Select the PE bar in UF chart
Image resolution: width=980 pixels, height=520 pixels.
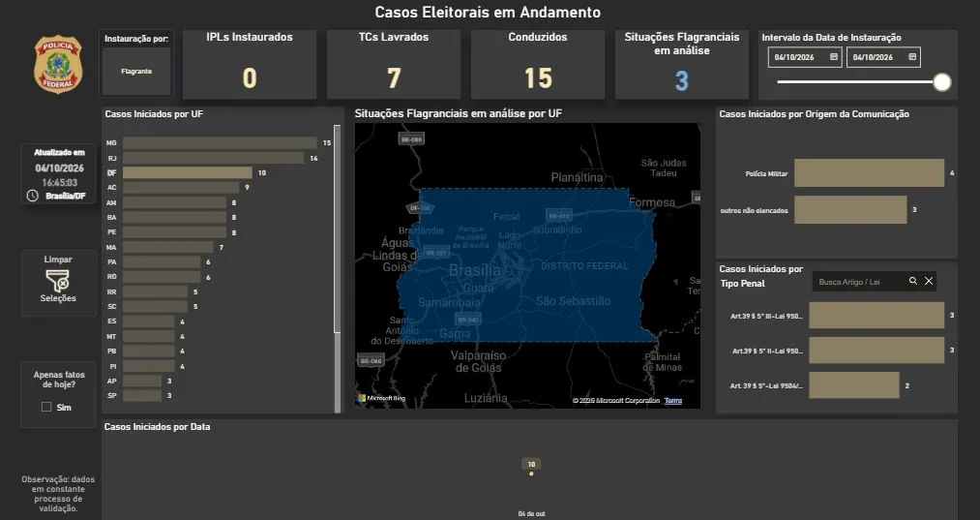coord(174,232)
